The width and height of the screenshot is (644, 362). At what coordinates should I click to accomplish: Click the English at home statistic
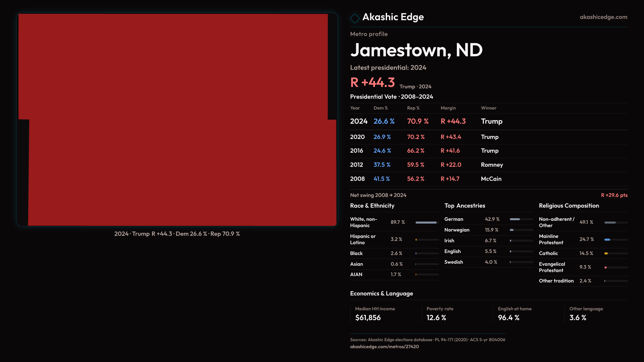pyautogui.click(x=508, y=318)
